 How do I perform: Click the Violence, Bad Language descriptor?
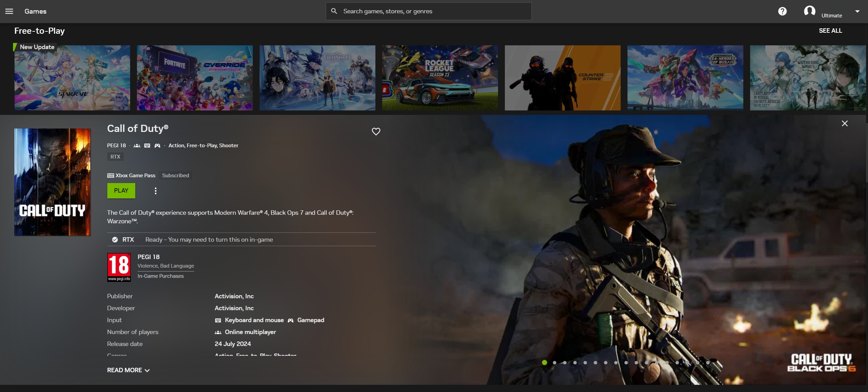click(166, 266)
